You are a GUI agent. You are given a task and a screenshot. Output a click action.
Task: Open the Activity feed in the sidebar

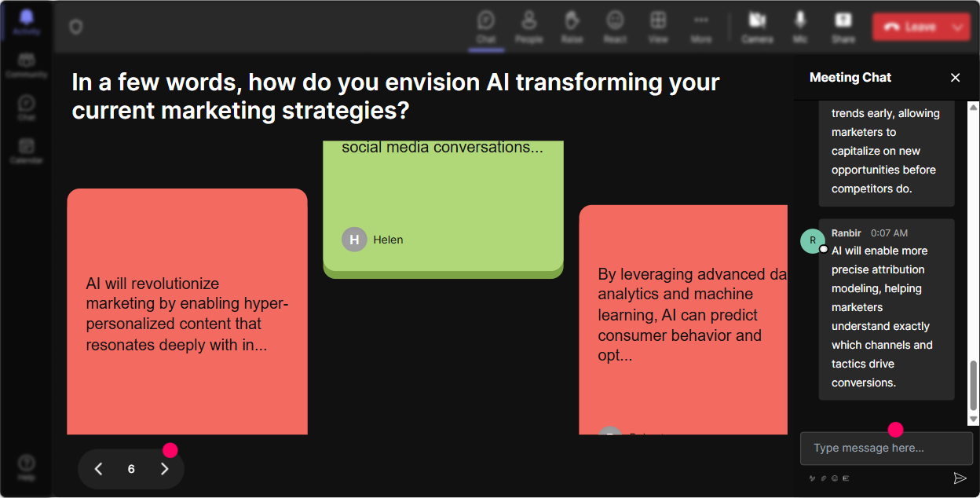27,22
